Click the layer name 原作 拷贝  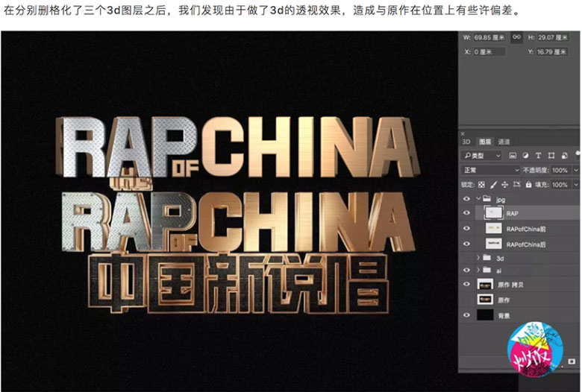(x=510, y=285)
